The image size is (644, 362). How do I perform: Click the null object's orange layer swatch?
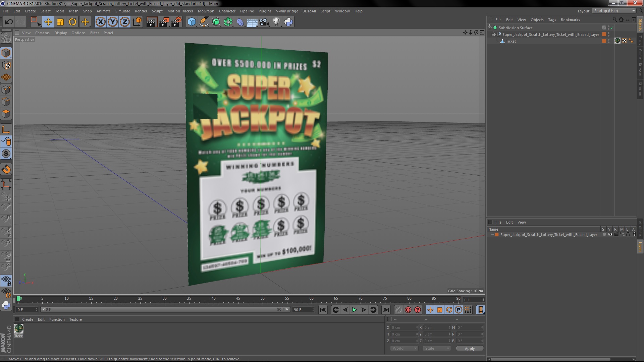pyautogui.click(x=604, y=34)
